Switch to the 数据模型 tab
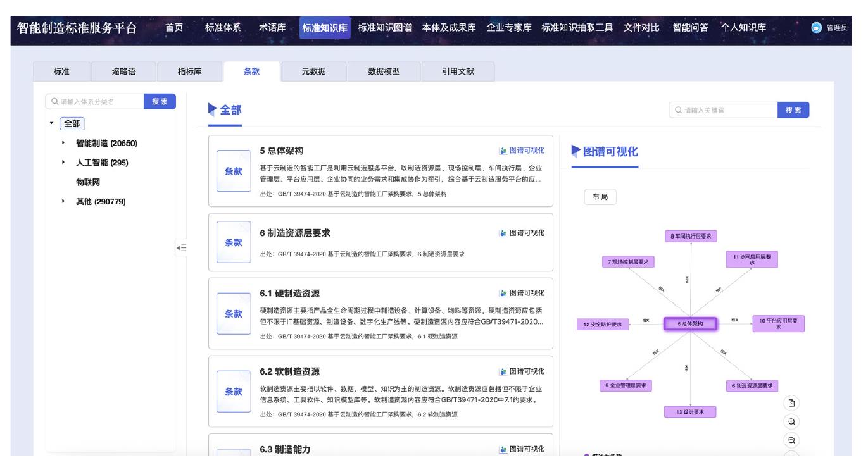 (x=384, y=71)
